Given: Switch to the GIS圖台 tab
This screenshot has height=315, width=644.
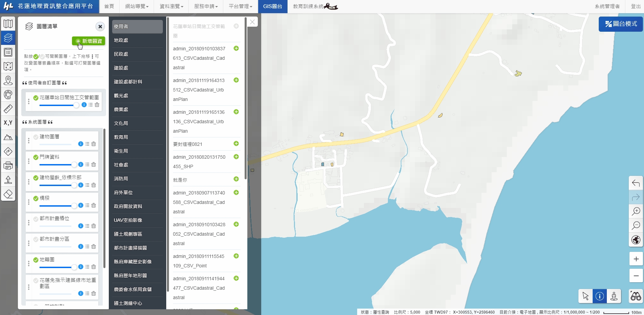Looking at the screenshot, I should pos(273,6).
